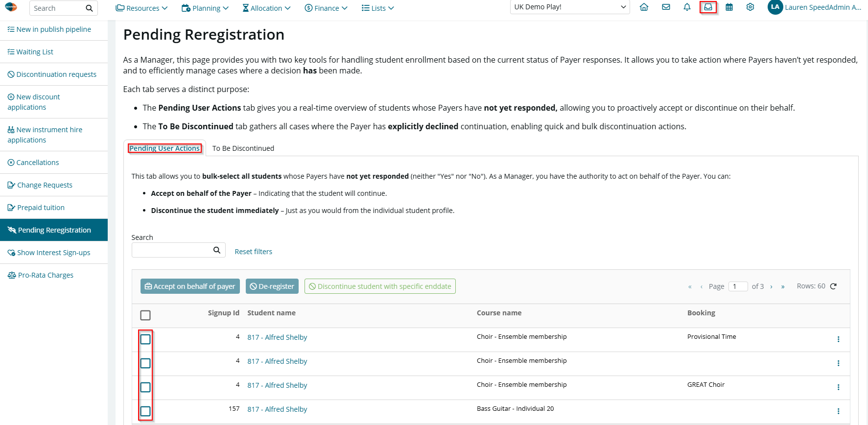Open Cancellations in sidebar

(54, 163)
